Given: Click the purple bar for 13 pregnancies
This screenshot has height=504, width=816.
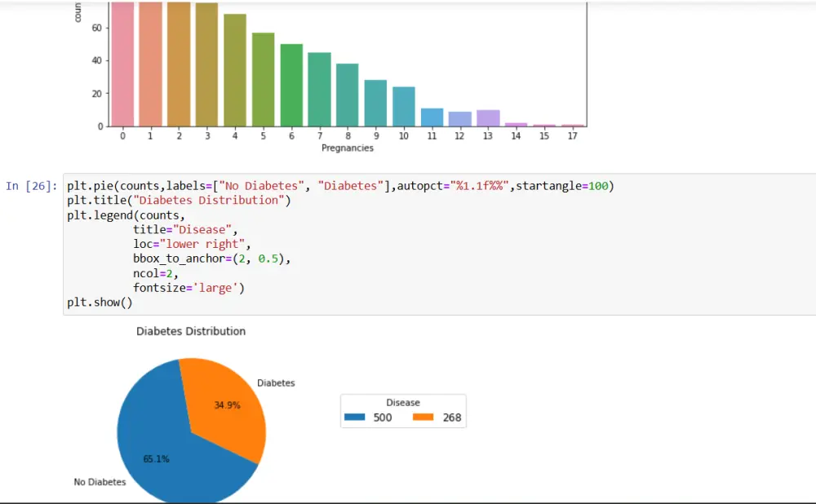Looking at the screenshot, I should click(x=488, y=118).
